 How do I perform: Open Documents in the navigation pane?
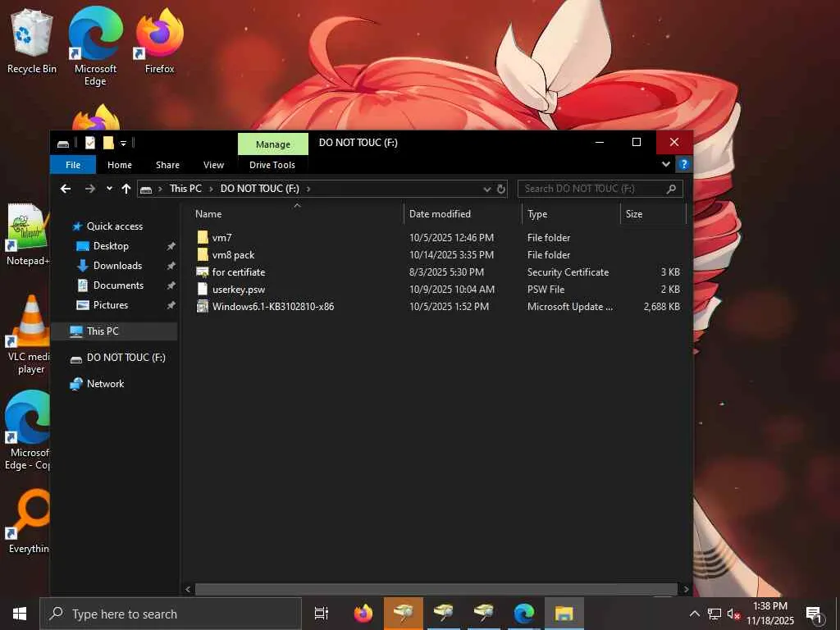tap(118, 285)
